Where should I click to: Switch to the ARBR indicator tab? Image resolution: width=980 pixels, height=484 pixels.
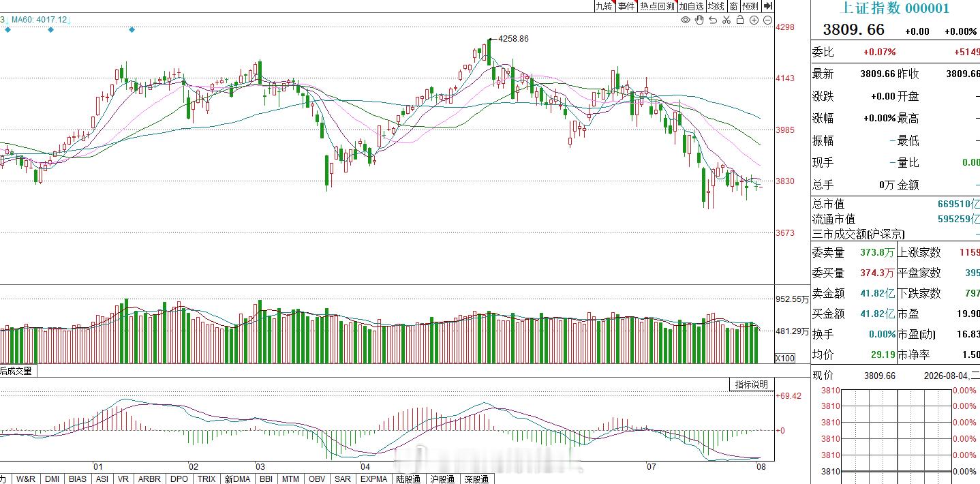pos(149,479)
